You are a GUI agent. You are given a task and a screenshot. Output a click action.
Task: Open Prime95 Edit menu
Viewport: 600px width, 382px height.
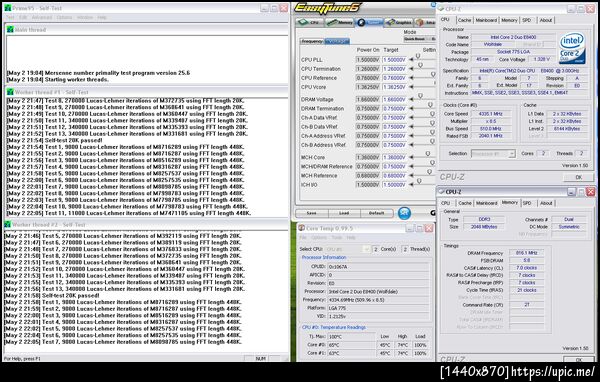point(23,18)
